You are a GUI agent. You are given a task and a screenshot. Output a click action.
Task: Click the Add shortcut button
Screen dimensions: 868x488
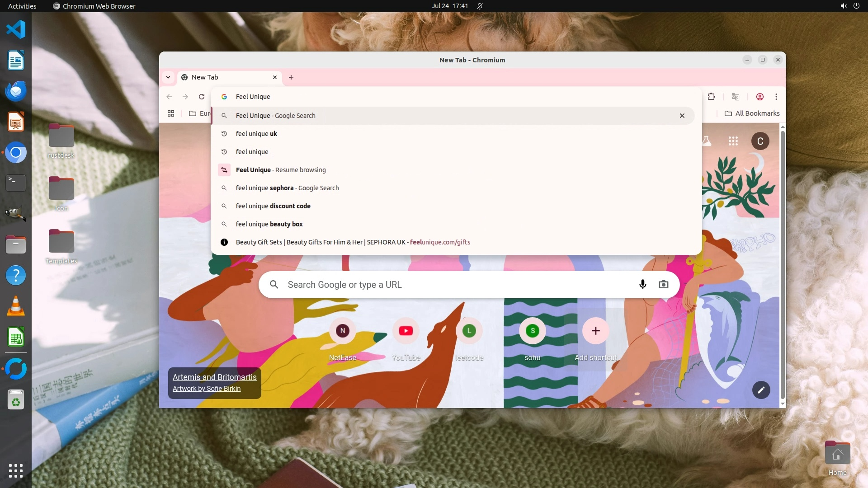point(595,331)
